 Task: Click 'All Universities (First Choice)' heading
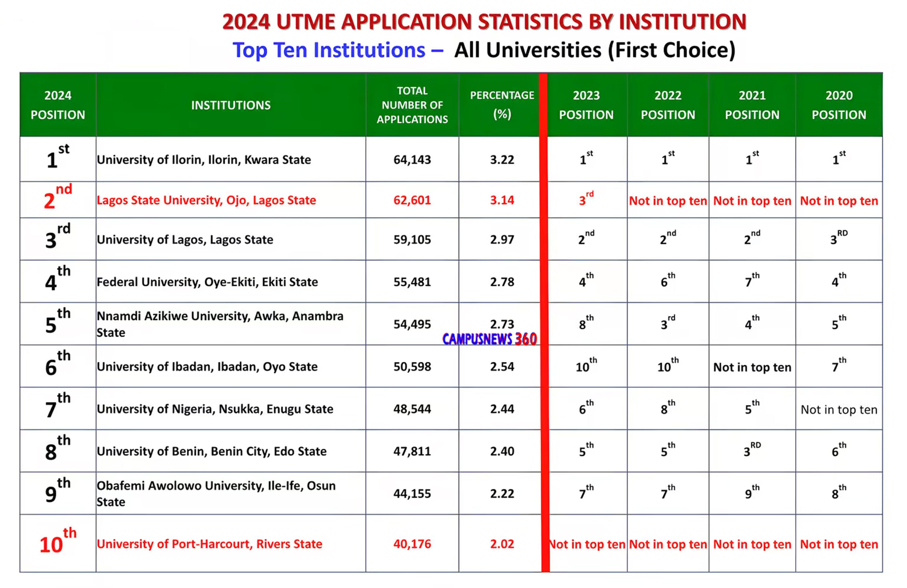pos(595,50)
